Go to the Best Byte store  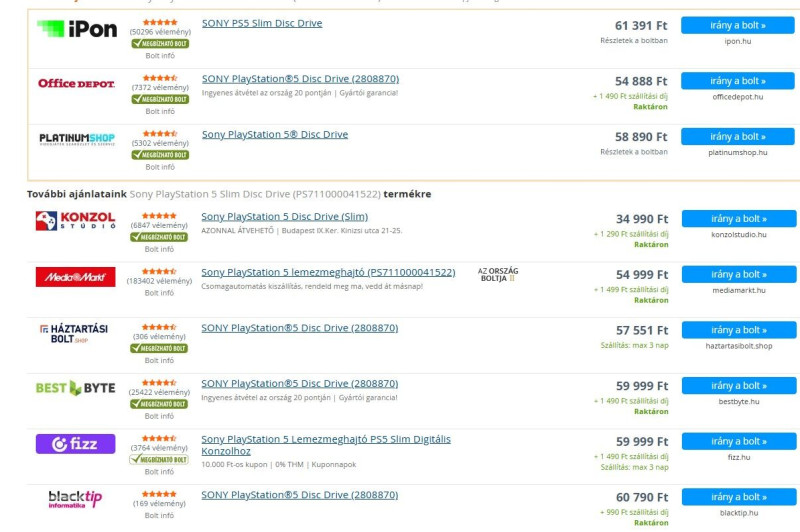[x=739, y=385]
